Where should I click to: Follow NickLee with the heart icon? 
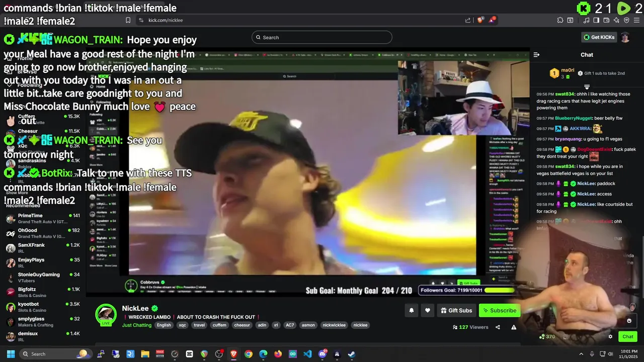[428, 310]
